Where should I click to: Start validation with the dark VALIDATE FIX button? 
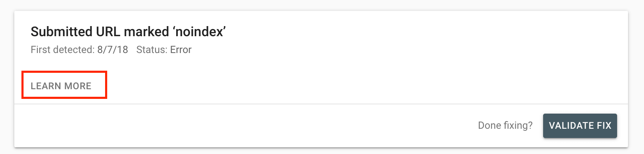[x=580, y=126]
